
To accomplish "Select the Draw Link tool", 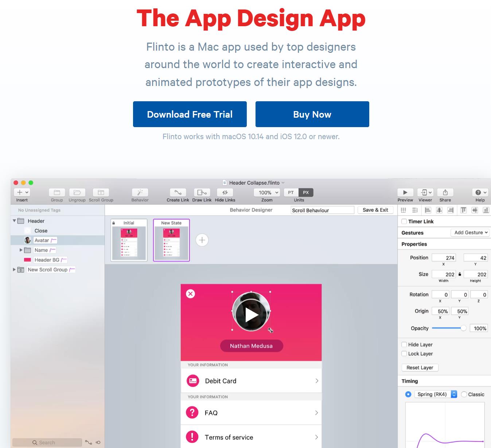I will coord(202,192).
